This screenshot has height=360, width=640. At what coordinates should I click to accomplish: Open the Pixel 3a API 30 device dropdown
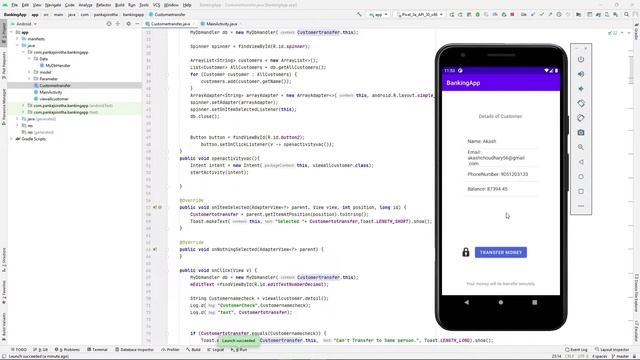coord(420,15)
